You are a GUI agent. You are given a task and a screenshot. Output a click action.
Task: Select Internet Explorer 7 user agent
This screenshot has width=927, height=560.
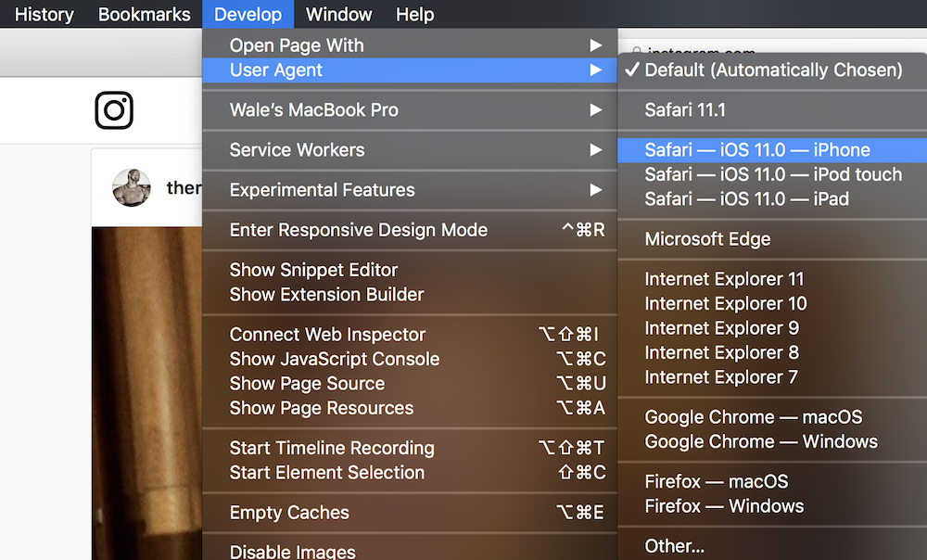tap(772, 377)
